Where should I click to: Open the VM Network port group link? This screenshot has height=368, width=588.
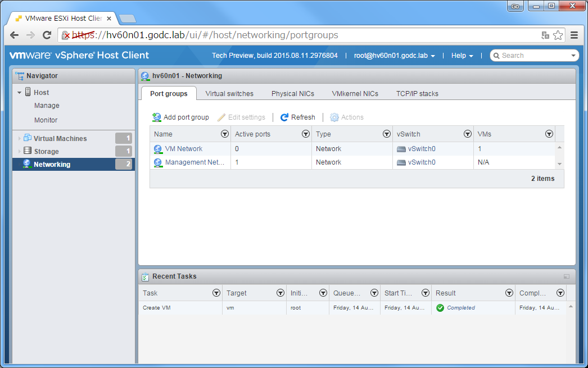click(x=184, y=149)
